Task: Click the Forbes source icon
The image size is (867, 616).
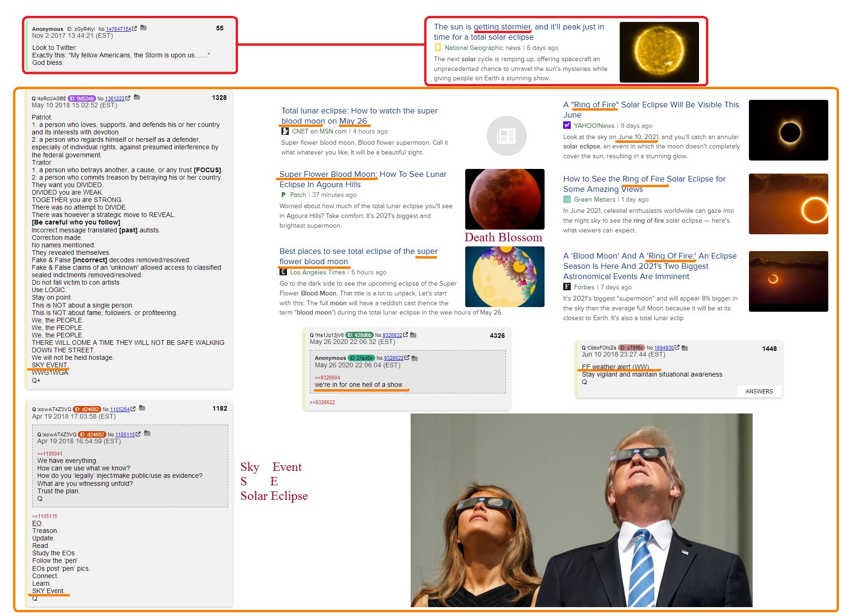Action: tap(567, 287)
